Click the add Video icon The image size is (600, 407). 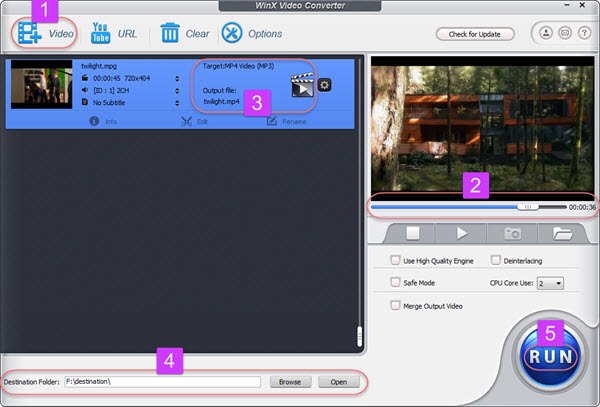coord(29,33)
